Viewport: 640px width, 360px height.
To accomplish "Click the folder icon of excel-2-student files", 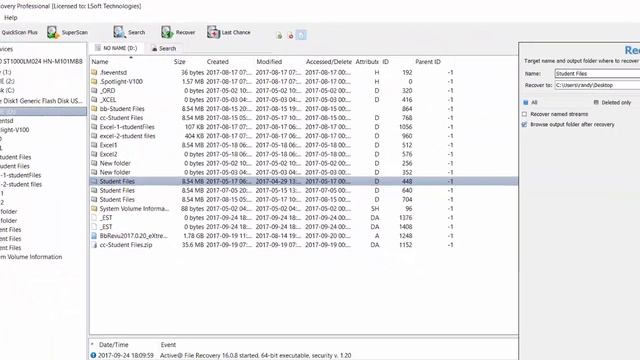I will point(94,136).
